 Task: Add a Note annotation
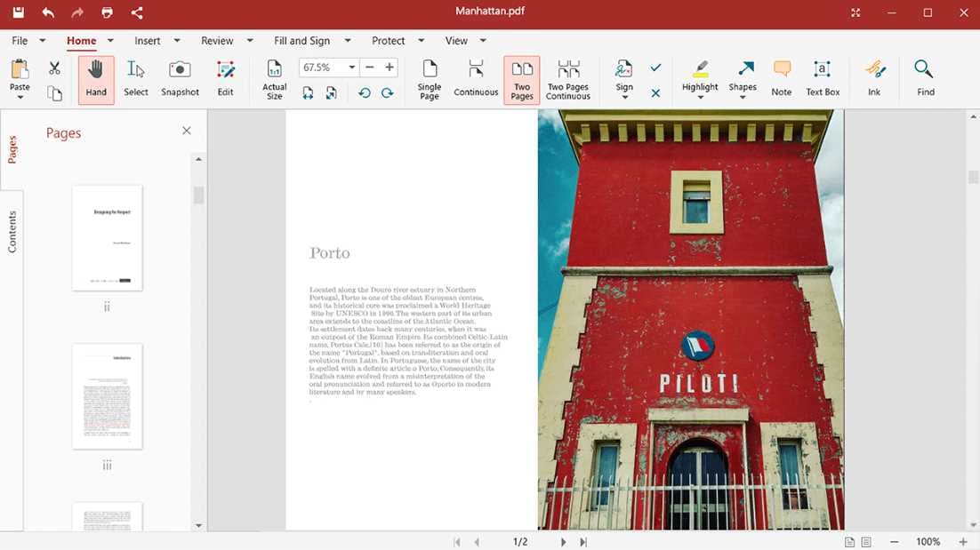[781, 78]
